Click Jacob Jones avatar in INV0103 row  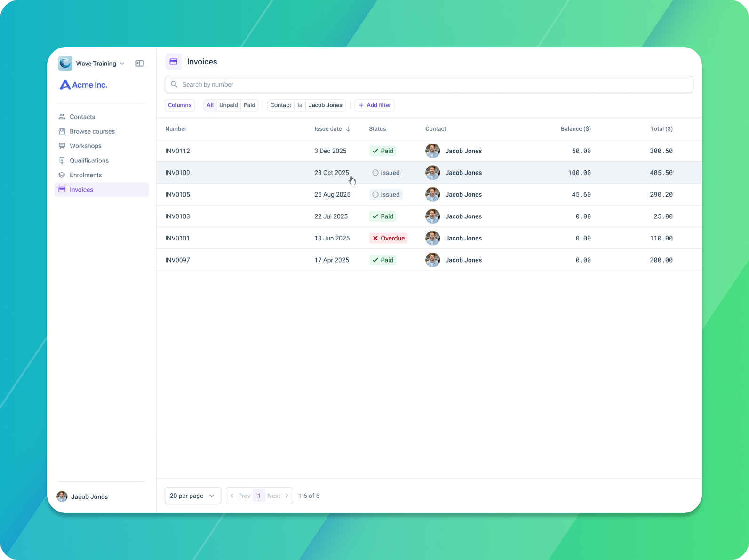coord(433,216)
